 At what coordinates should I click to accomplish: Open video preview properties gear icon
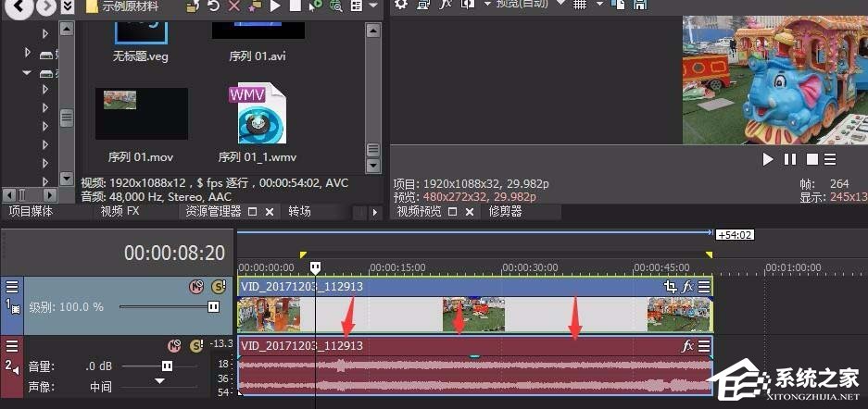[x=400, y=5]
